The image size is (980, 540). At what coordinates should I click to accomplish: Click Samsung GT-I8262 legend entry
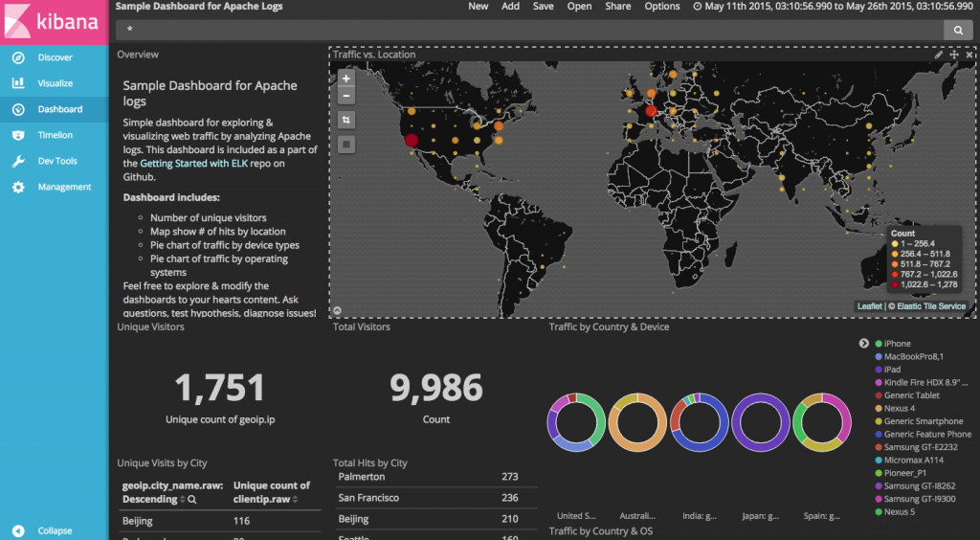(x=915, y=486)
